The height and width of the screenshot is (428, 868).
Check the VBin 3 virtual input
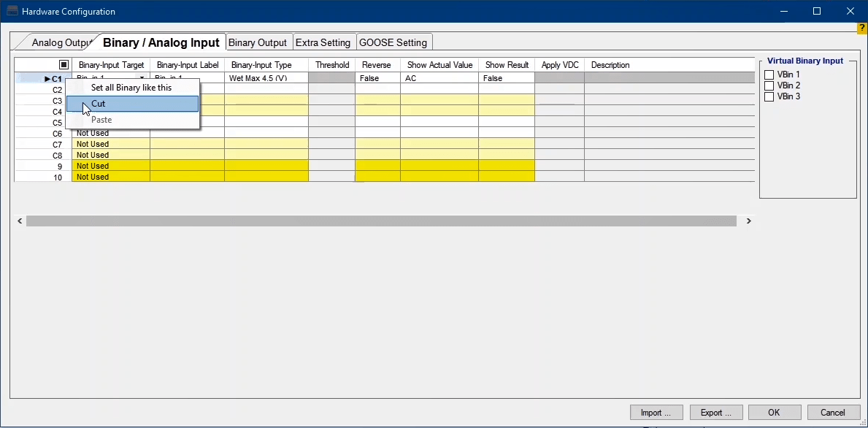(x=769, y=97)
